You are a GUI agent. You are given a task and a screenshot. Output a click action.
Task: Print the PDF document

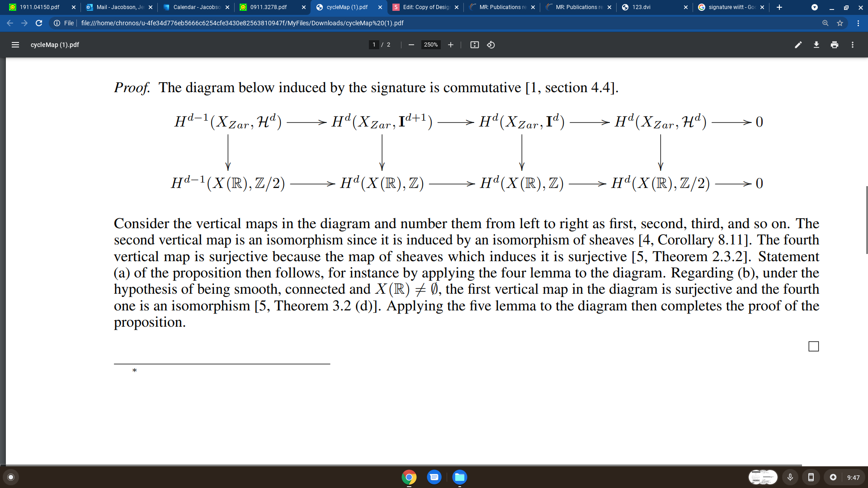coord(834,45)
